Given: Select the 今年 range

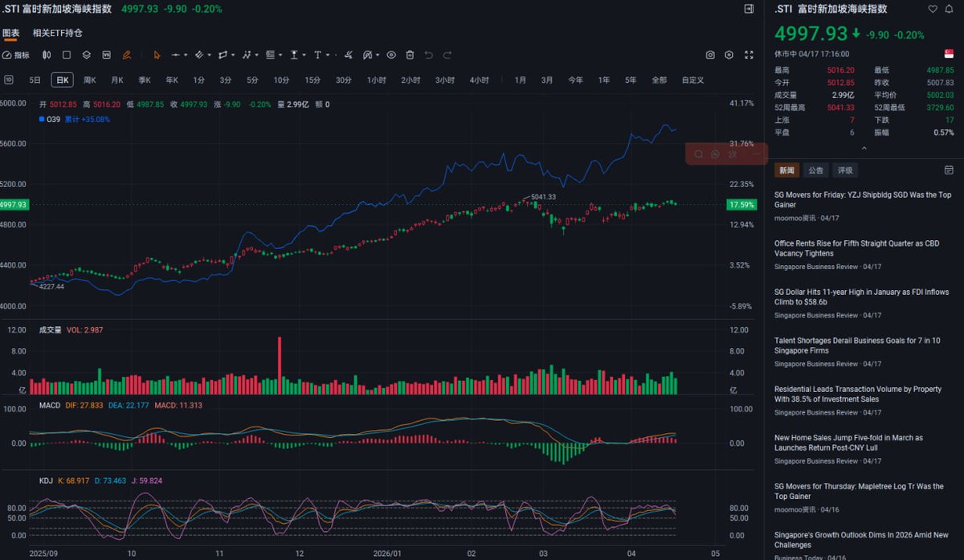Looking at the screenshot, I should click(x=575, y=80).
